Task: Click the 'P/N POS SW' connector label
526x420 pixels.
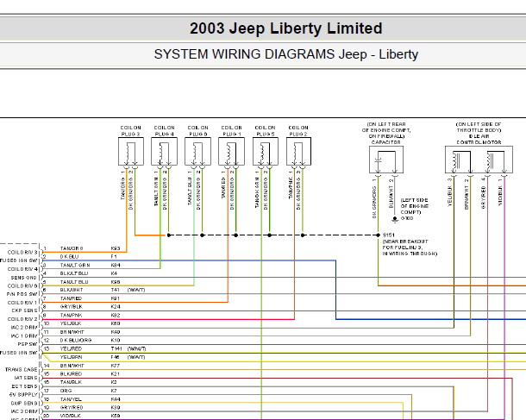Action: click(x=22, y=294)
